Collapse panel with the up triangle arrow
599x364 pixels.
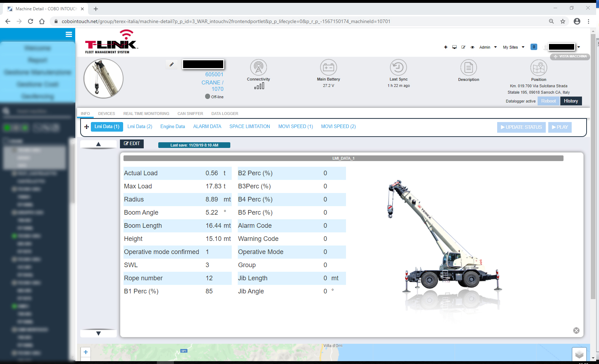98,144
